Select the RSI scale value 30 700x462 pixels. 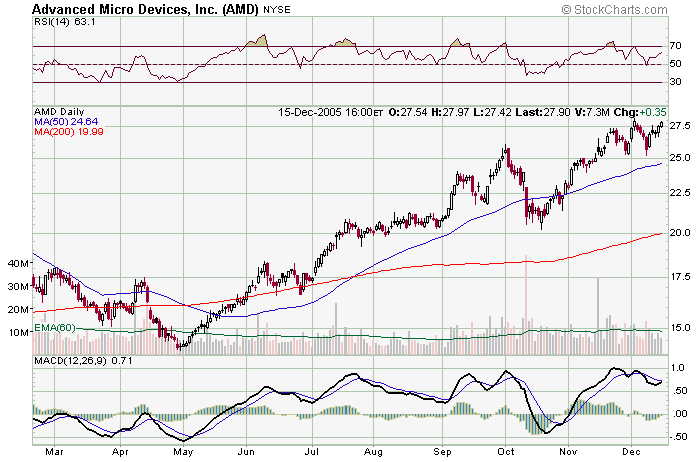click(x=675, y=82)
